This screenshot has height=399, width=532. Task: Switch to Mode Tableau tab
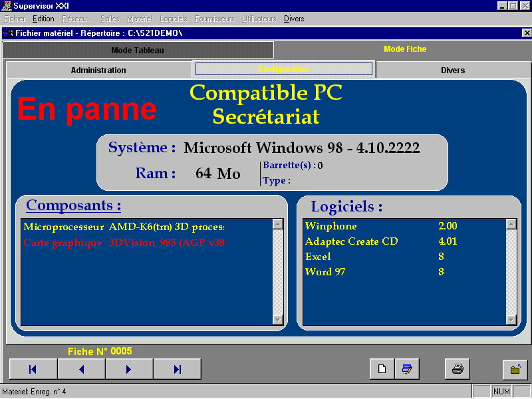pos(138,51)
